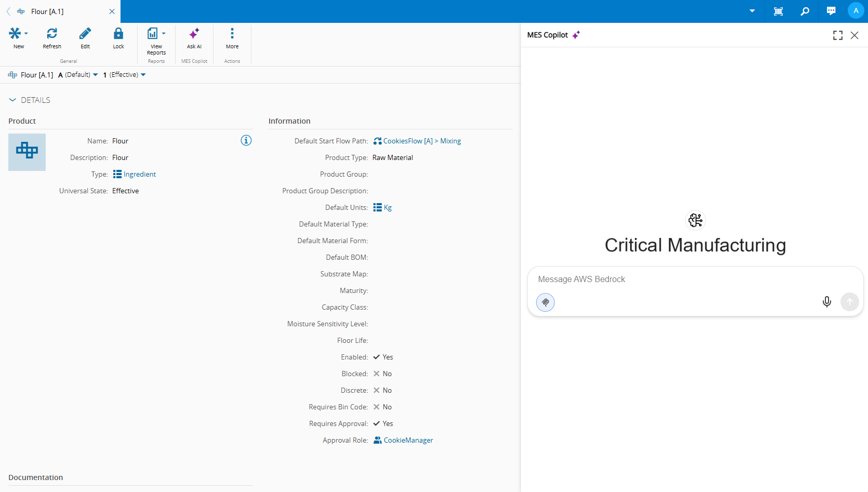Open Ask AI in MES Copilot
This screenshot has width=868, height=492.
coord(194,34)
